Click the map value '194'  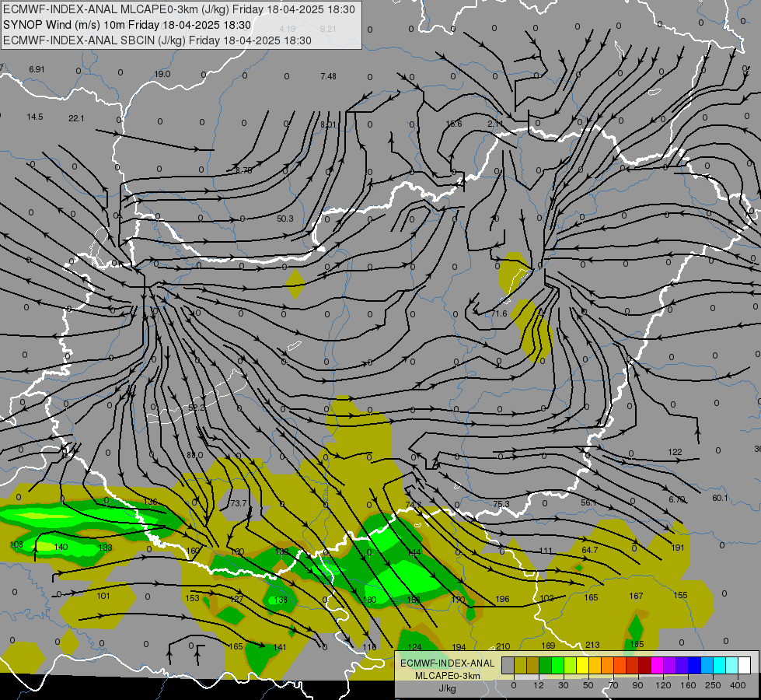[x=459, y=647]
